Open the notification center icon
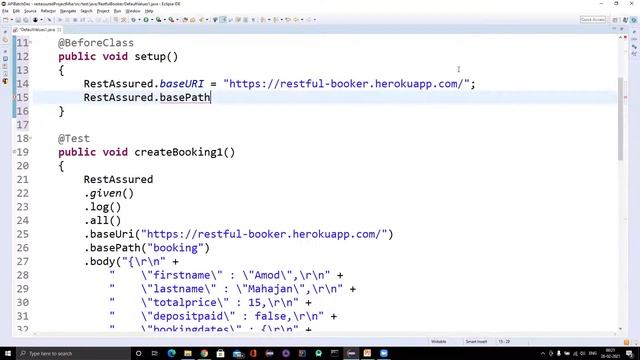The height and width of the screenshot is (360, 640). pyautogui.click(x=630, y=353)
